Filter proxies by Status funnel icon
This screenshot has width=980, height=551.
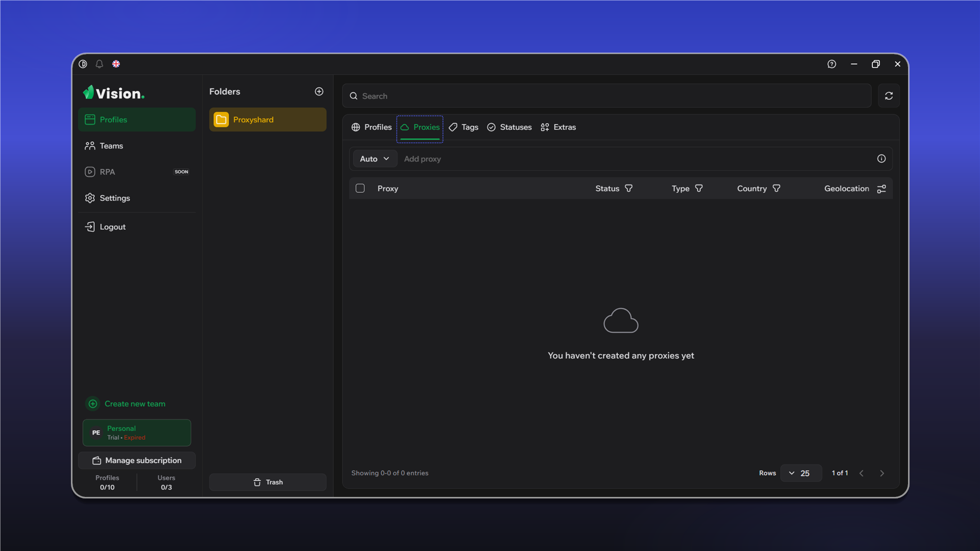(629, 188)
